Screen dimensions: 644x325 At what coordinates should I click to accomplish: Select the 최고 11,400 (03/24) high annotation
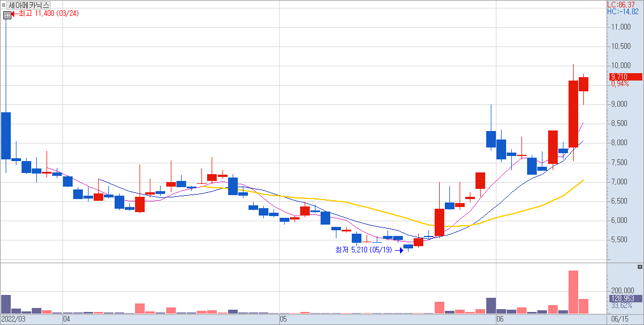click(x=49, y=14)
